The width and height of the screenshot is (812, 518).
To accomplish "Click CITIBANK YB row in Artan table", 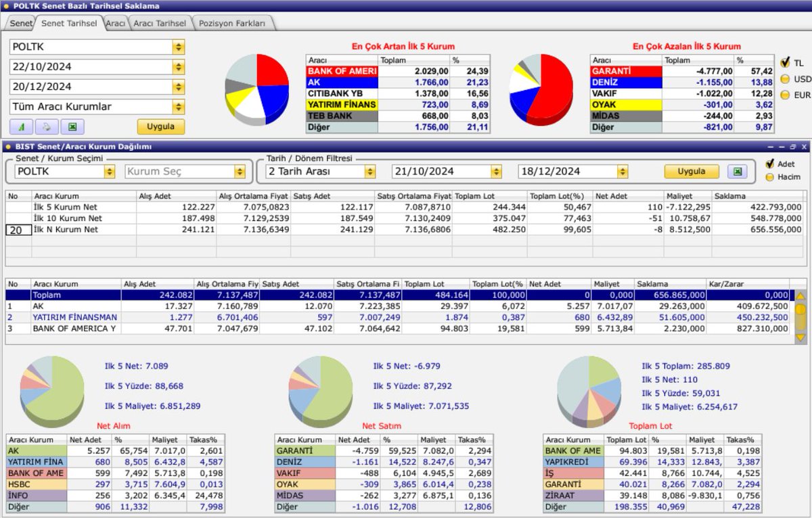I will click(x=399, y=93).
